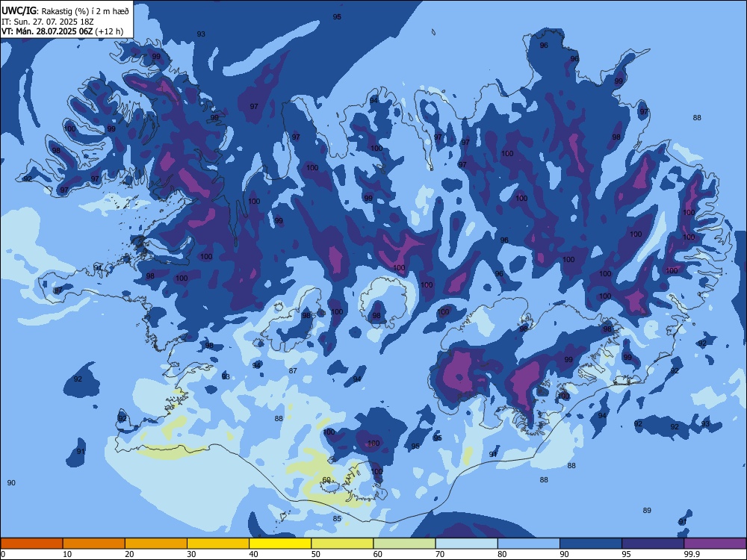Click the 20–30 amber legend swatch
The height and width of the screenshot is (560, 747).
coord(156,544)
